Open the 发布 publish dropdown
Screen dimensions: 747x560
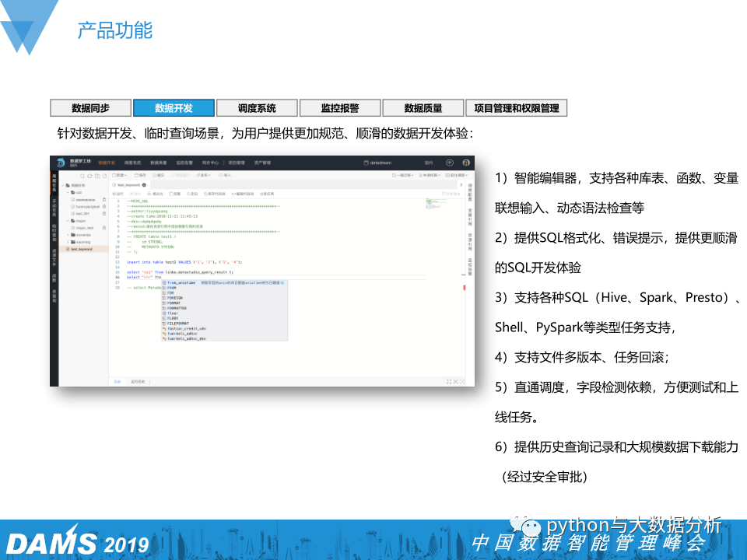[203, 175]
